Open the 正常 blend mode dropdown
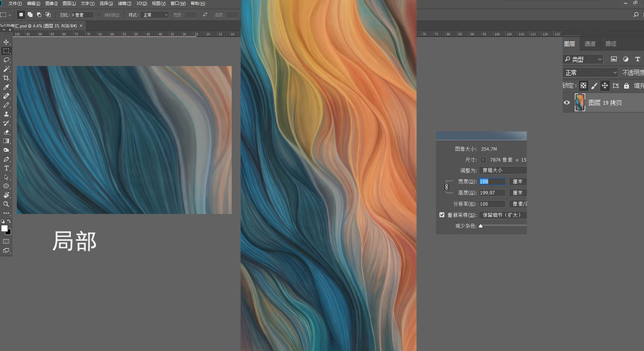 pyautogui.click(x=590, y=73)
